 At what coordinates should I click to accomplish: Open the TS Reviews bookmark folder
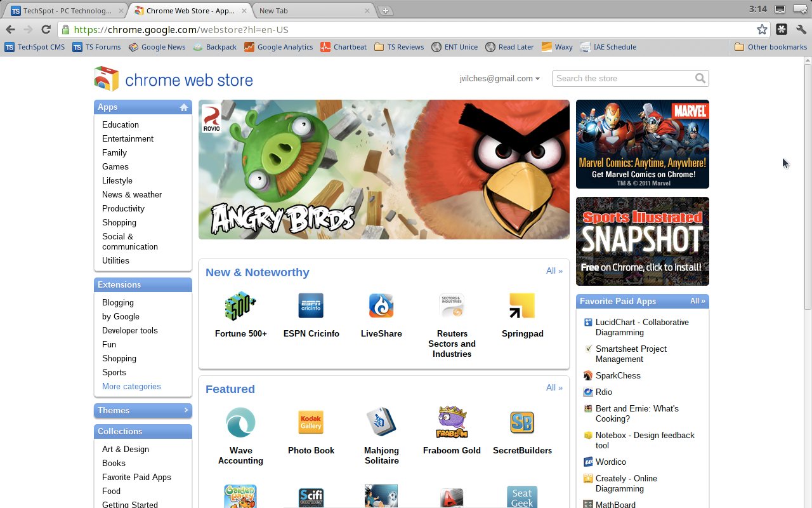click(x=399, y=47)
